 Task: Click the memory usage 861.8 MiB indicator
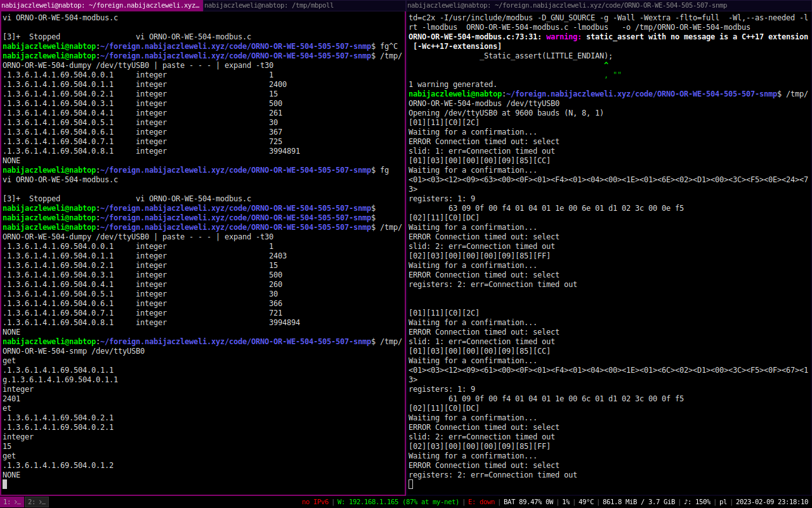[639, 502]
